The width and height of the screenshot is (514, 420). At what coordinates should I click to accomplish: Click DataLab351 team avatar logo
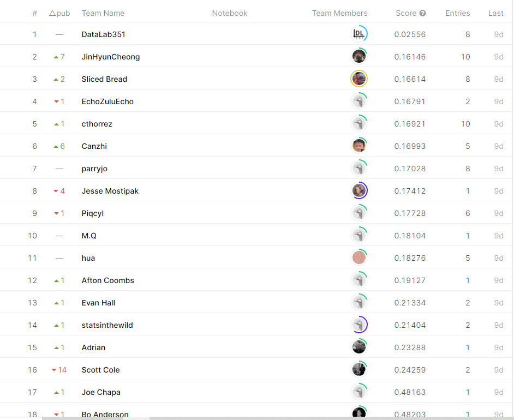(x=358, y=34)
